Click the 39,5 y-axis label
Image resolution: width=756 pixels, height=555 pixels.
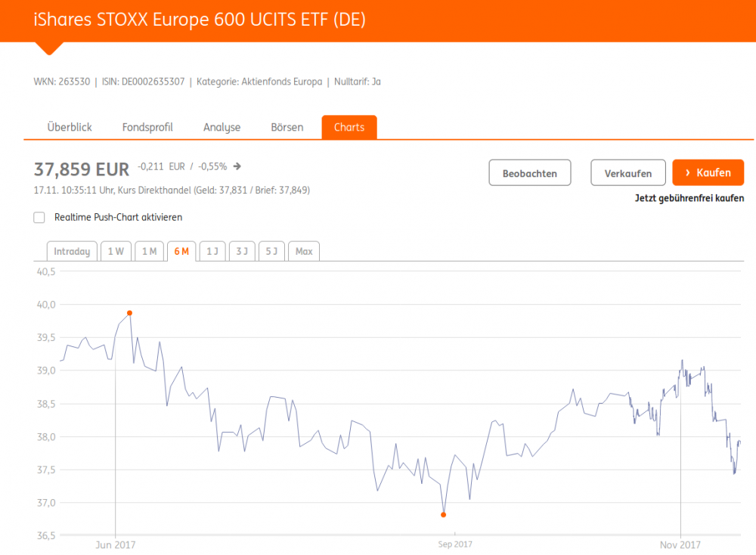click(46, 337)
